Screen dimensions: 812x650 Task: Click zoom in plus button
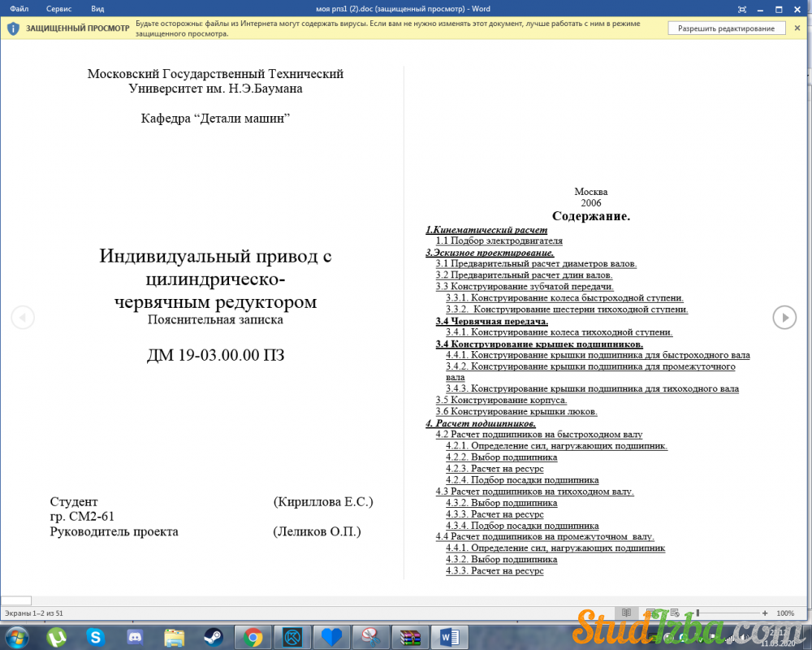[x=765, y=613]
